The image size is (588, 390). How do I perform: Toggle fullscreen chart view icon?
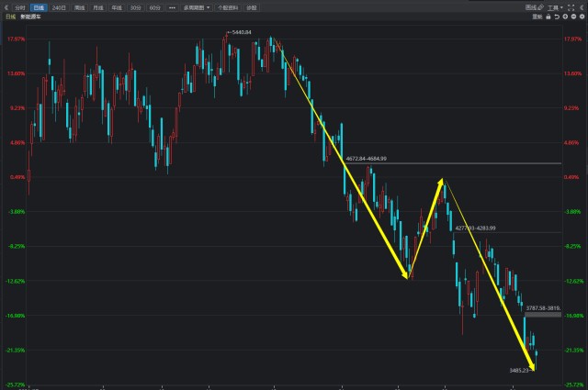[571, 7]
